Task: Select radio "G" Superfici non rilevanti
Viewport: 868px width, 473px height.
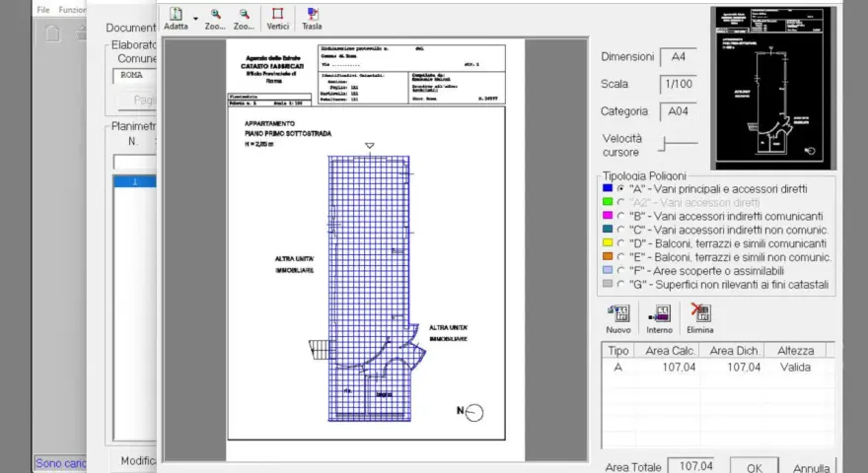Action: click(620, 285)
